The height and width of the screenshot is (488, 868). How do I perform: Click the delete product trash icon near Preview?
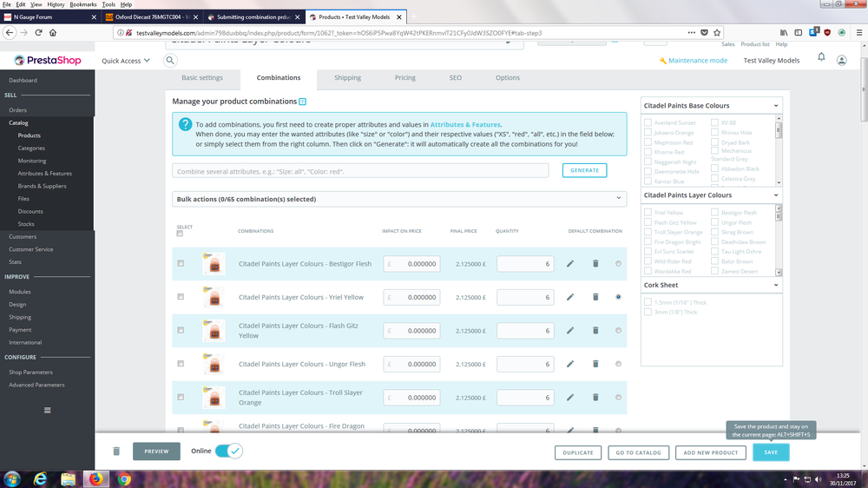click(x=116, y=452)
